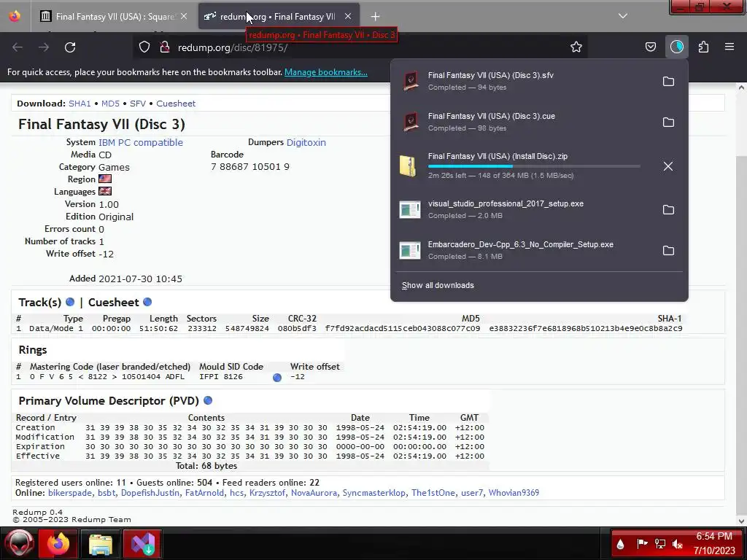Open File Explorer from the taskbar
Viewport: 747px width, 560px height.
pyautogui.click(x=101, y=544)
